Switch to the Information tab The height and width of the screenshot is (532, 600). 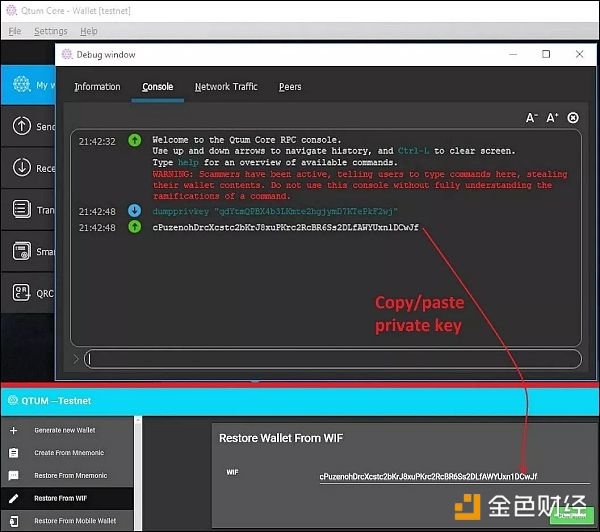[97, 87]
